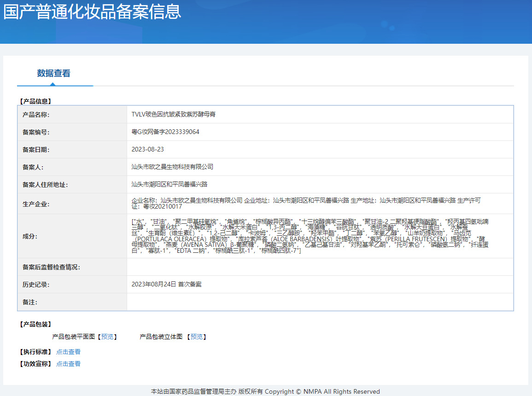Click the 备案人住所地址 row label

pyautogui.click(x=45, y=185)
